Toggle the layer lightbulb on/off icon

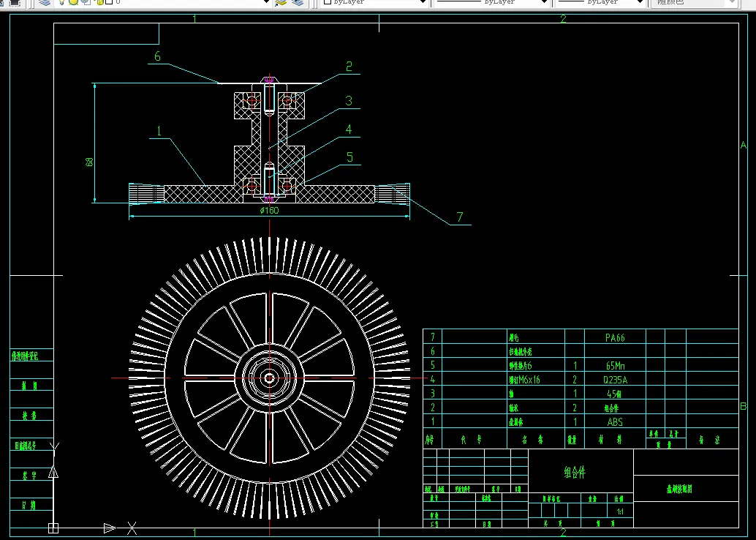[61, 2]
